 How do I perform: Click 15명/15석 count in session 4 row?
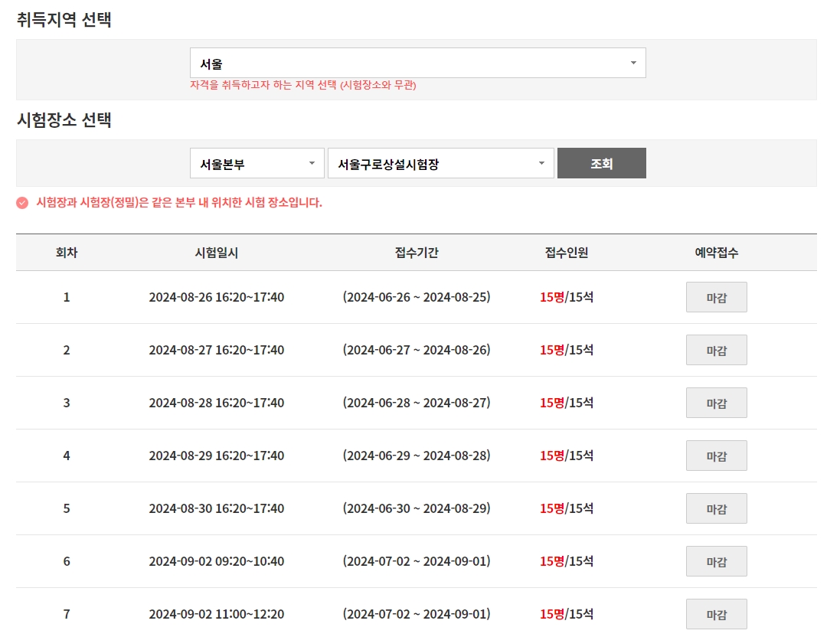566,456
